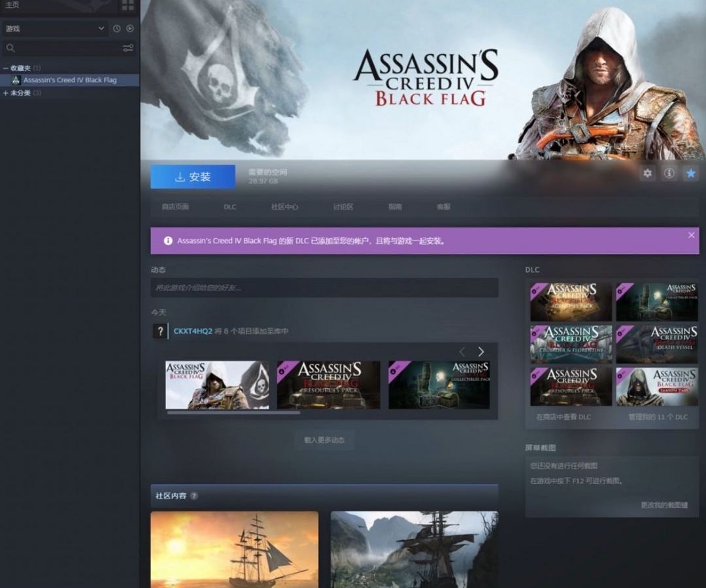Click the activity share text field
Viewport: 706px width, 588px height.
[x=324, y=288]
